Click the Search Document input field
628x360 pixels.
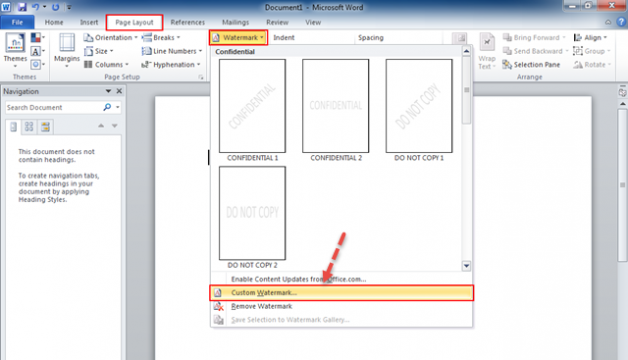point(53,107)
